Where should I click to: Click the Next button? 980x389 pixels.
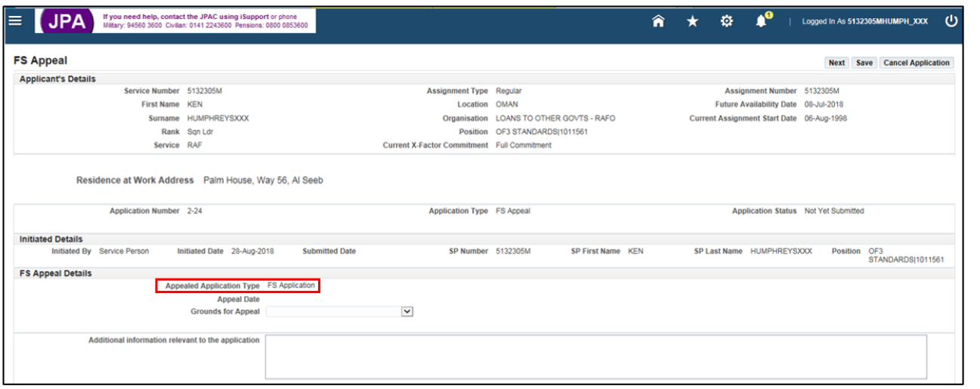(836, 63)
